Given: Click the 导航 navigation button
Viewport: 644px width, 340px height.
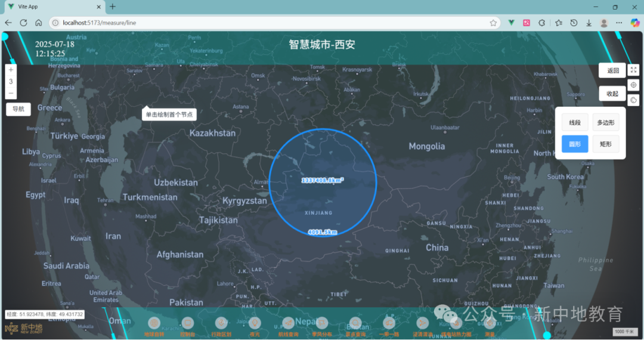Looking at the screenshot, I should (x=18, y=109).
